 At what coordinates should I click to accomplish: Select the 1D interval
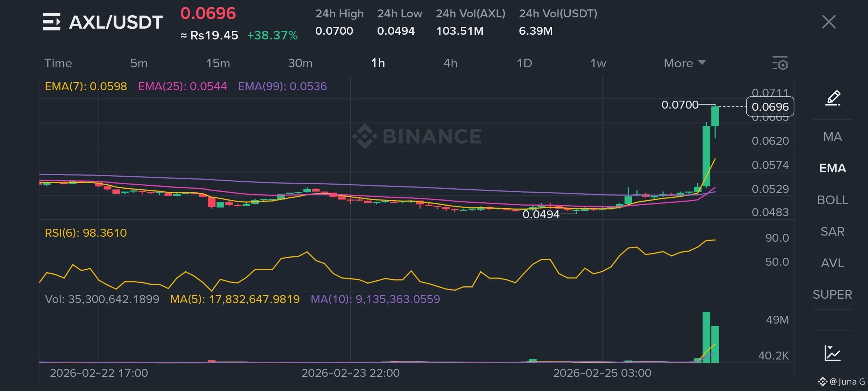524,63
